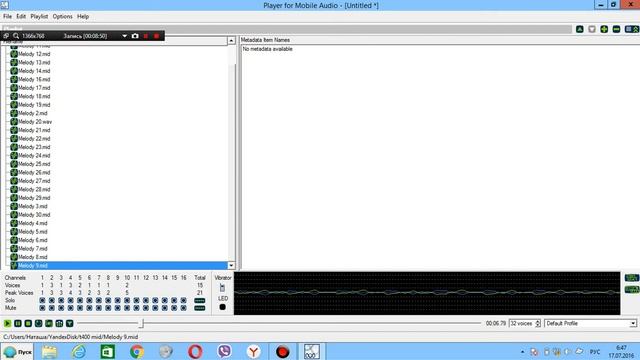
Task: Click the playback position slider thumb
Action: tap(141, 323)
